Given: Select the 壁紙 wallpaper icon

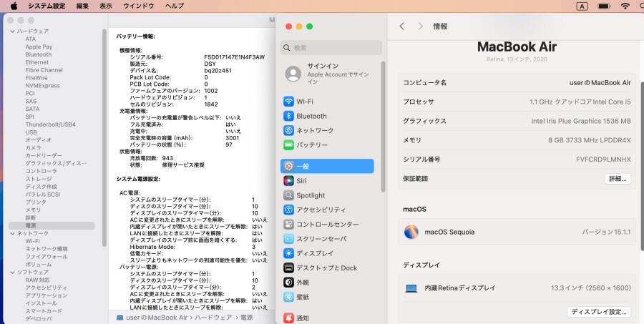Looking at the screenshot, I should (x=289, y=297).
